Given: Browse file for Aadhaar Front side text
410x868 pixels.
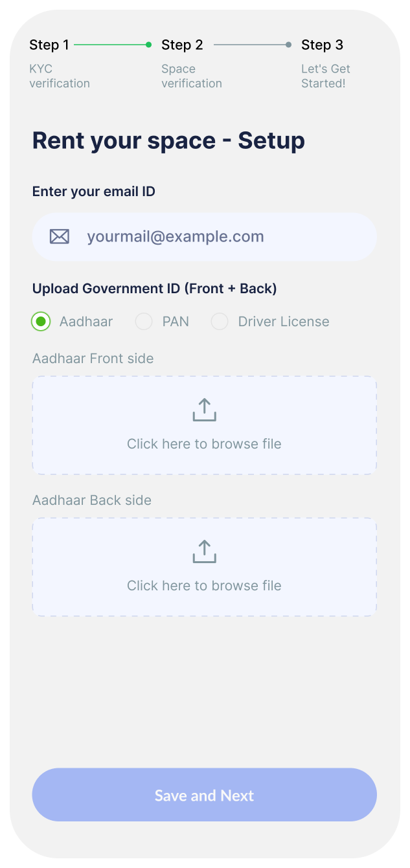Looking at the screenshot, I should click(204, 444).
